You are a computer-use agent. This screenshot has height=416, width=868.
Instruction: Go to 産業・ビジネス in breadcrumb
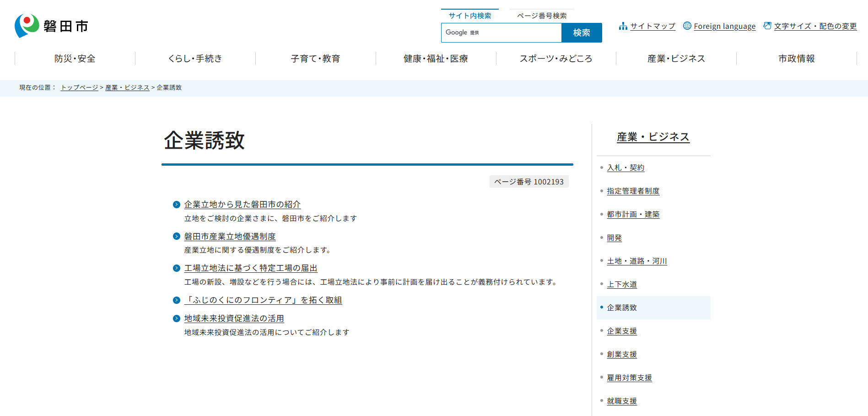click(127, 87)
